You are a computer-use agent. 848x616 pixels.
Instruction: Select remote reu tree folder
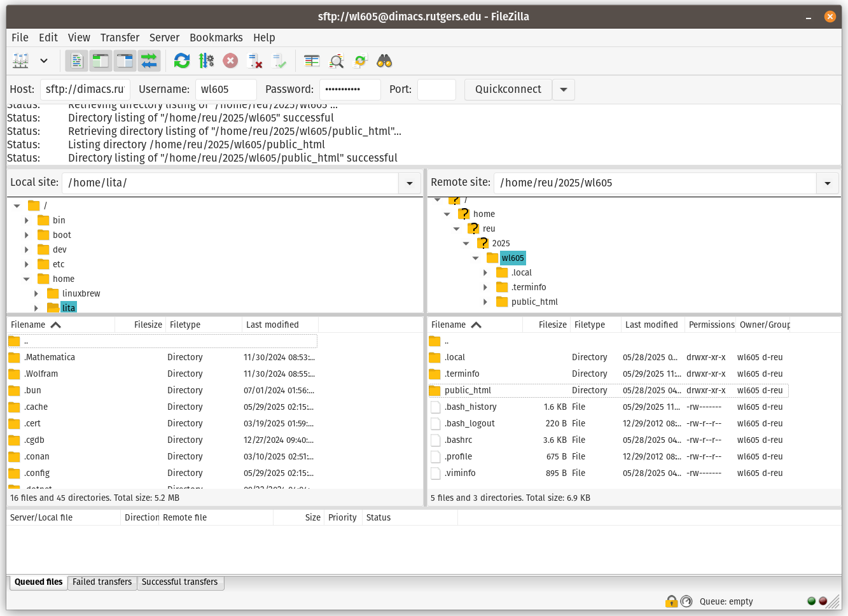click(x=489, y=228)
